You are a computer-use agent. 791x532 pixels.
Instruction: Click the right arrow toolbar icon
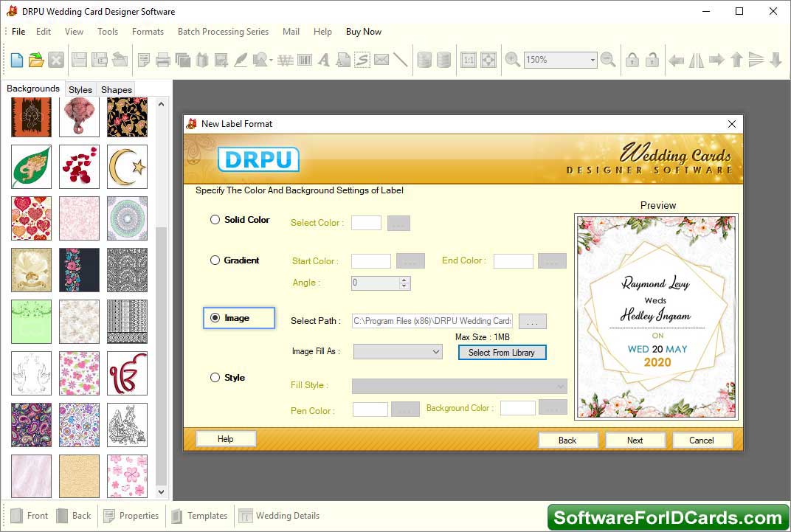(x=716, y=60)
